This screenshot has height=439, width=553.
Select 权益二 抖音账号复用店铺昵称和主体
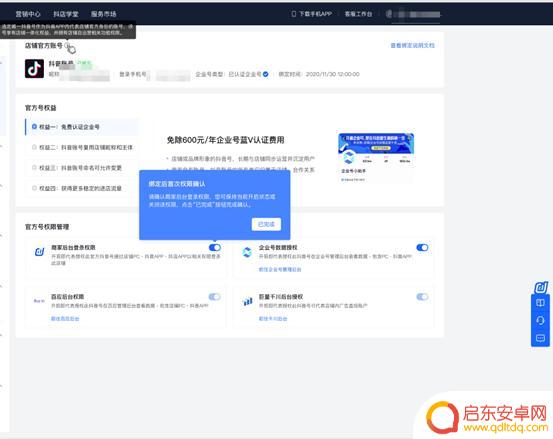point(81,147)
